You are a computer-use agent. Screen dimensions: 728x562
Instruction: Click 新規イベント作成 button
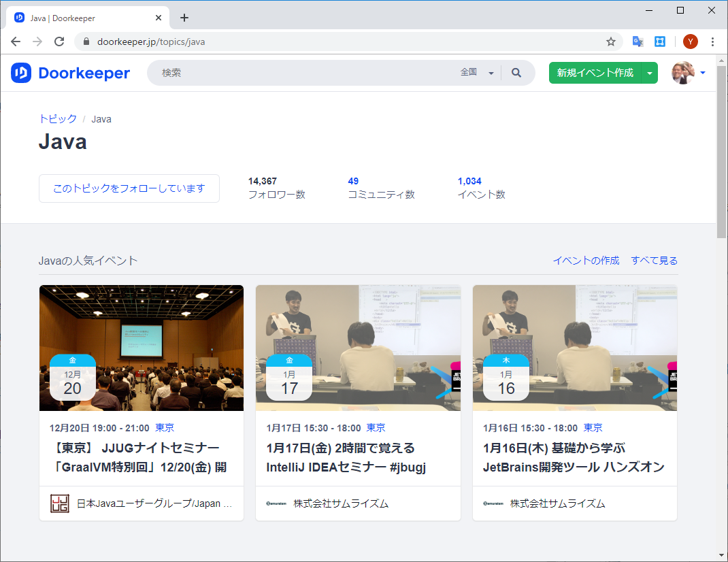[x=595, y=73]
